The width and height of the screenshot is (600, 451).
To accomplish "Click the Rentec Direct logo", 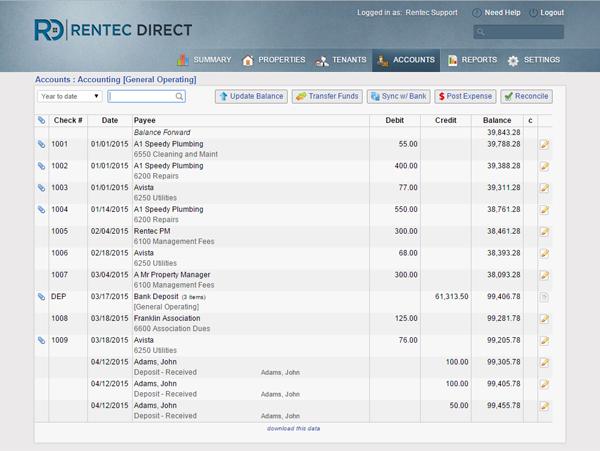I will tap(113, 30).
